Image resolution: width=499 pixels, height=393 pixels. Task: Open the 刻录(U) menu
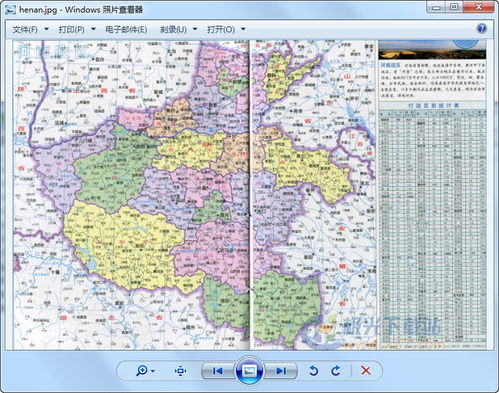tap(173, 30)
